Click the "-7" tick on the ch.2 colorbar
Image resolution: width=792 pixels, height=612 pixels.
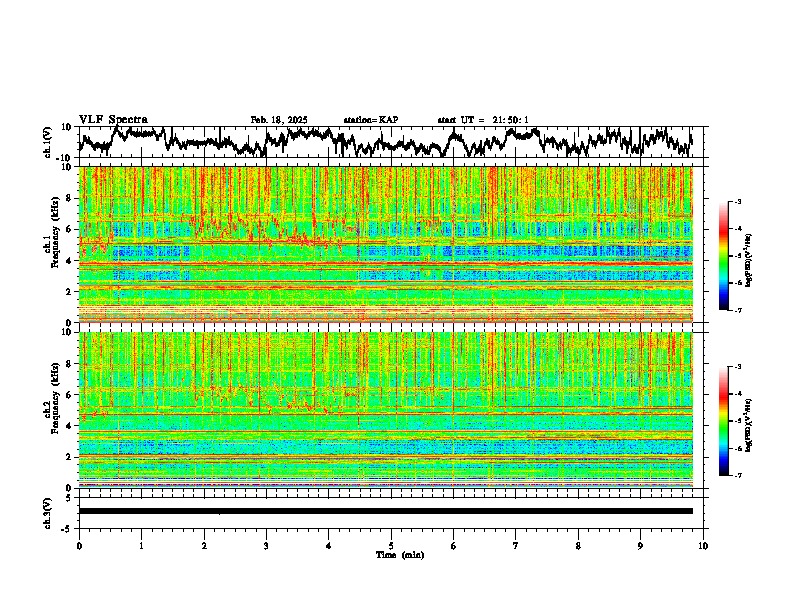tap(738, 475)
